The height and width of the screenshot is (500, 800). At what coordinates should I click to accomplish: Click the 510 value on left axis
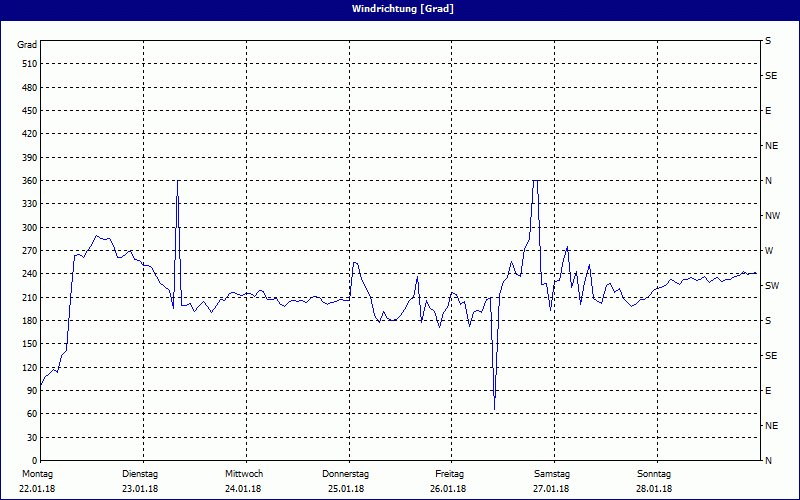29,64
